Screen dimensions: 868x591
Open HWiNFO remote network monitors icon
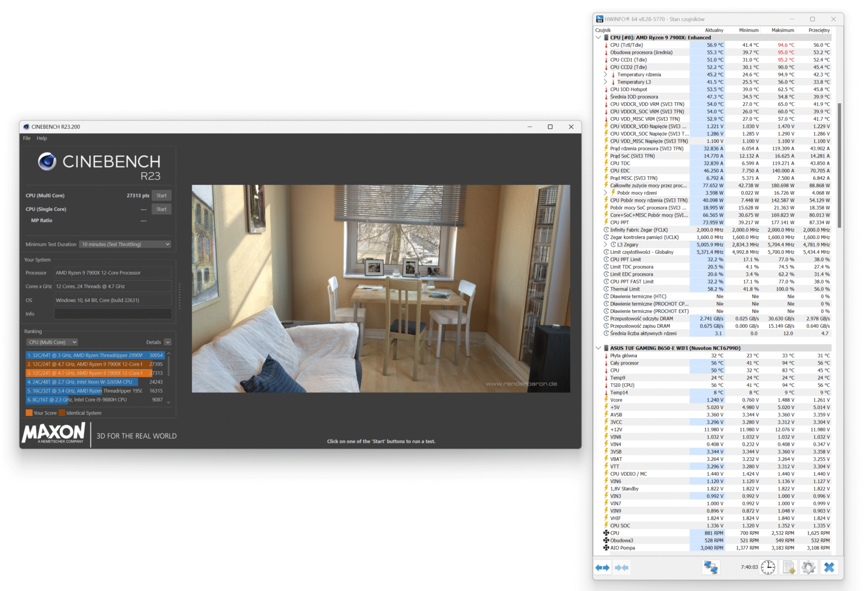click(x=710, y=567)
